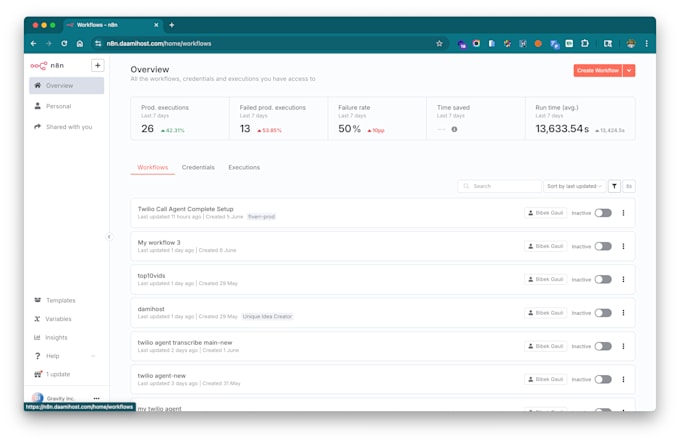Viewport: 680px width, 443px height.
Task: Reload the page with the refresh icon
Action: [64, 43]
